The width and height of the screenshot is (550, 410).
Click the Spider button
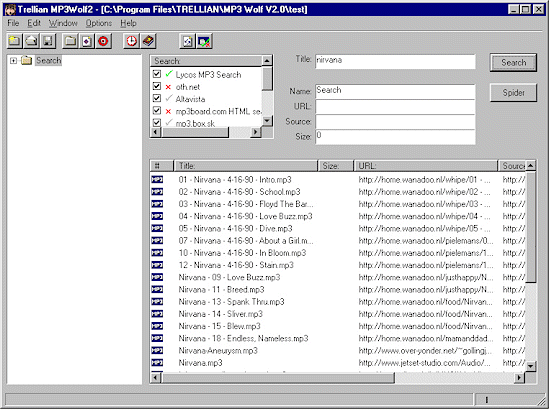[513, 93]
